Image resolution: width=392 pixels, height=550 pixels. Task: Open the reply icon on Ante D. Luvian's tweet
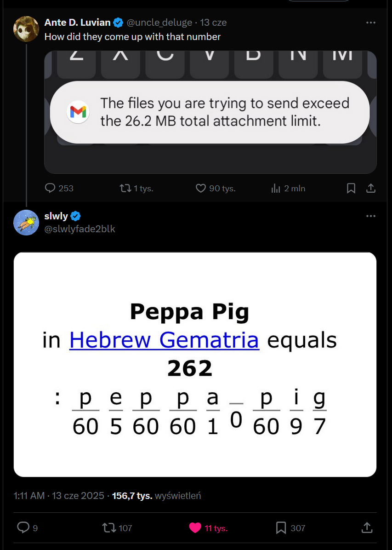click(49, 188)
